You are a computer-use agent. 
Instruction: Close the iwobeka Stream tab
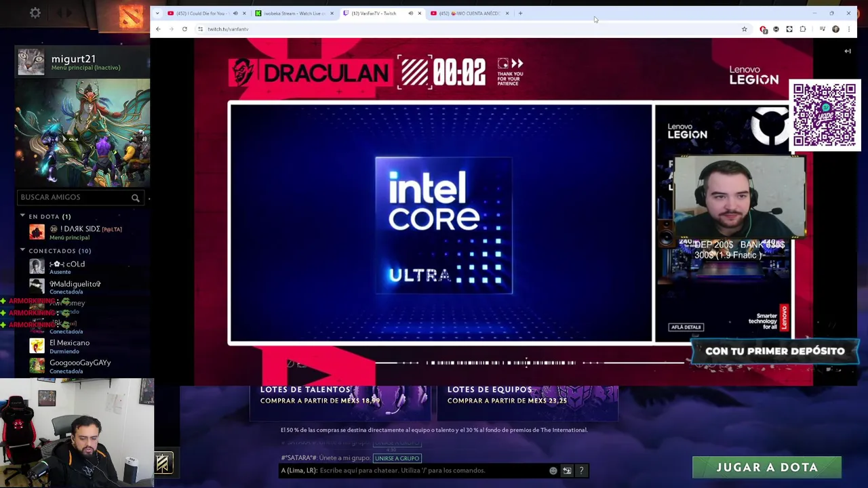click(x=332, y=13)
